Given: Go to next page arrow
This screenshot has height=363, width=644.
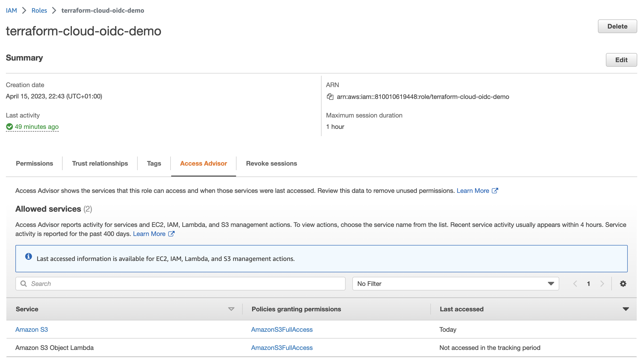Looking at the screenshot, I should click(x=602, y=284).
